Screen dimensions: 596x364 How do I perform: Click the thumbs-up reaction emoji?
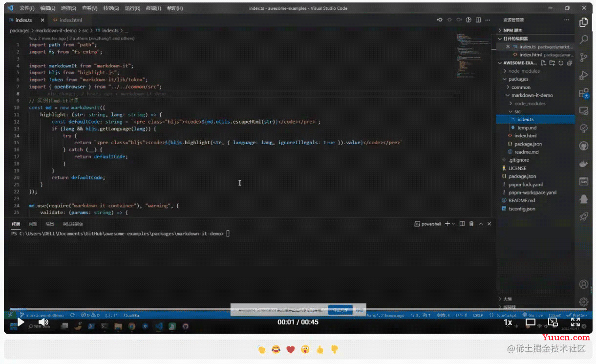320,349
